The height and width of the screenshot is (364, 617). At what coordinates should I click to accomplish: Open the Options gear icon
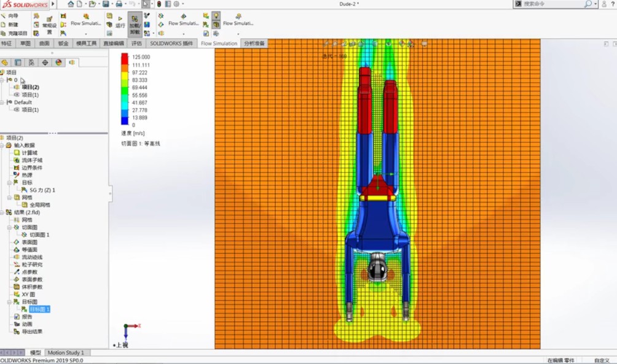(176, 4)
